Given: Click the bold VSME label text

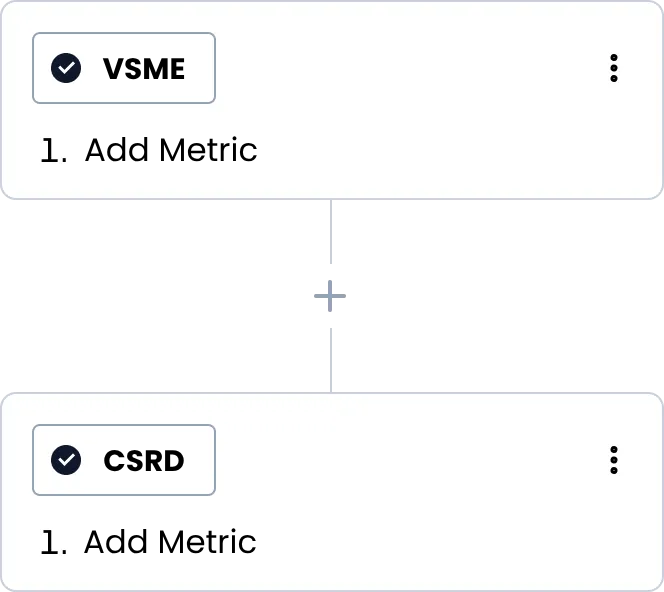Looking at the screenshot, I should 144,68.
